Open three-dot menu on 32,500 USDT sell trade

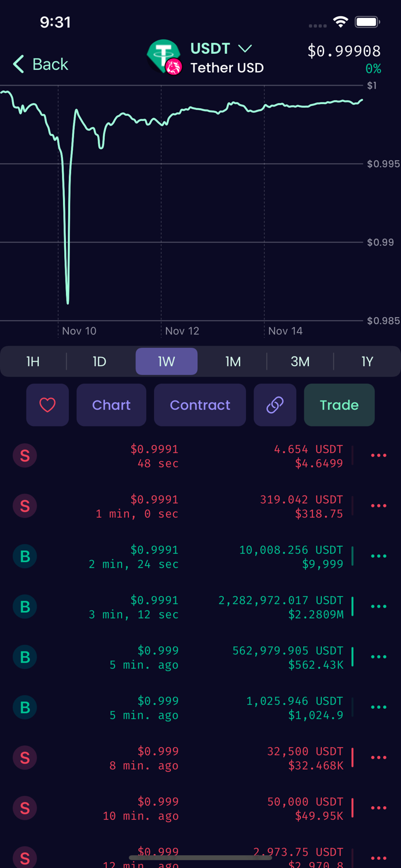point(378,757)
